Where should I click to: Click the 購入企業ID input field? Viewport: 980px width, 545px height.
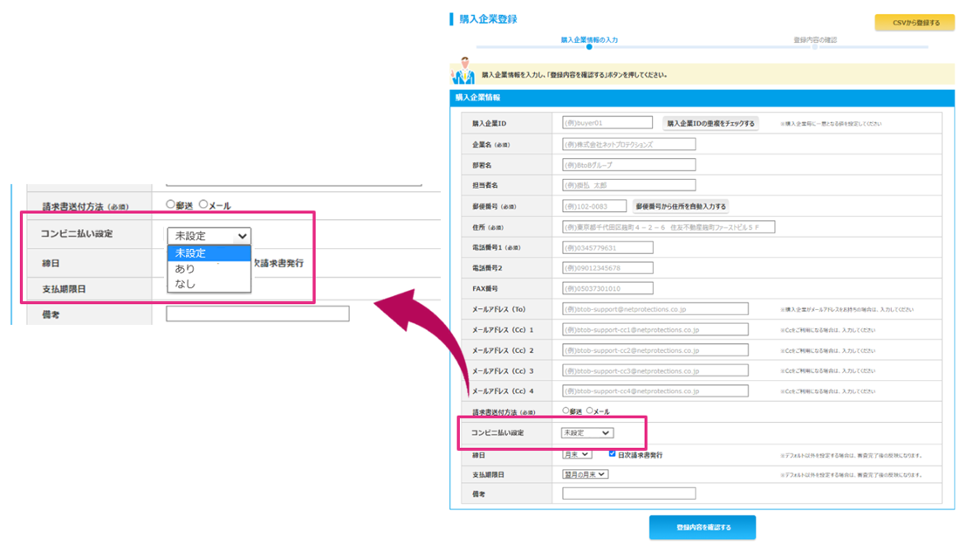607,123
